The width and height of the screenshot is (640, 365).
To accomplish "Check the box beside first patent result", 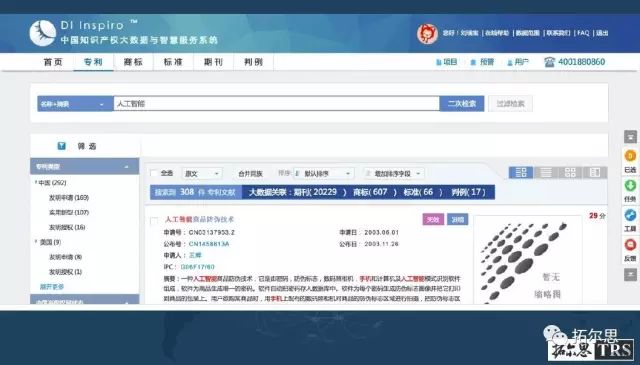I will tap(154, 221).
